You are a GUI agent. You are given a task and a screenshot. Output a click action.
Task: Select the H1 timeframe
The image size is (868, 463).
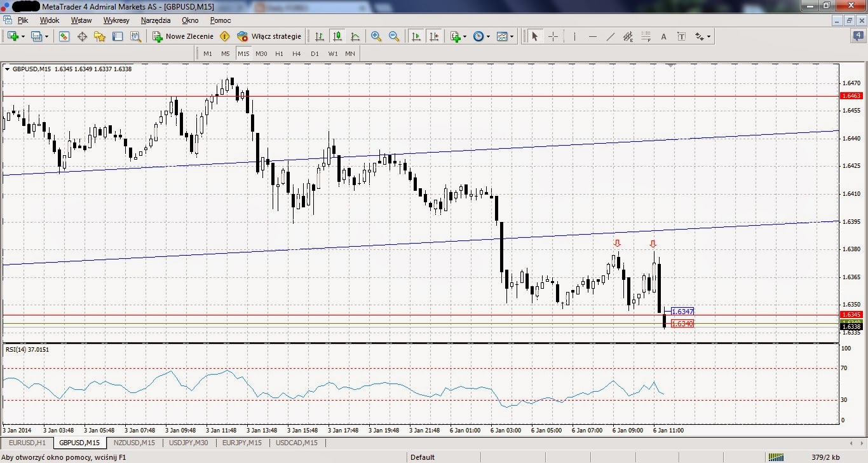pyautogui.click(x=279, y=53)
